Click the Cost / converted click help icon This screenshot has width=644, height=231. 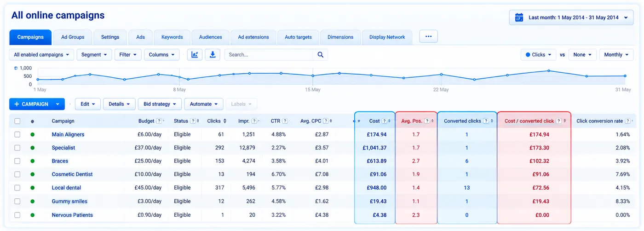(x=558, y=121)
